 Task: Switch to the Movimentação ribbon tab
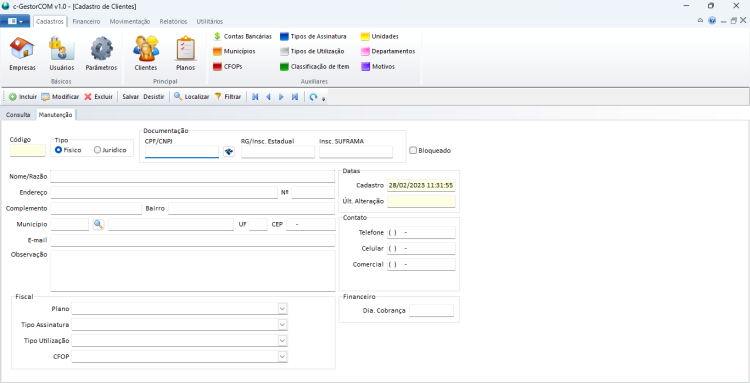[130, 22]
